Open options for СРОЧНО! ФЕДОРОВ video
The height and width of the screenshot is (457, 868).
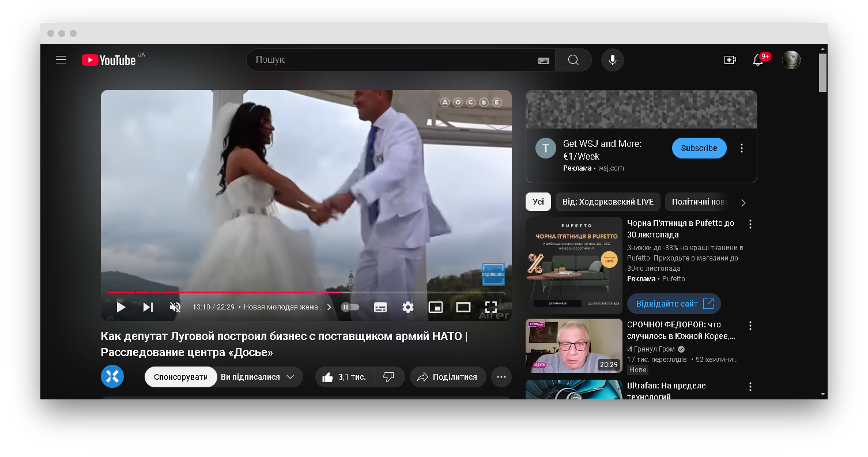coord(750,326)
